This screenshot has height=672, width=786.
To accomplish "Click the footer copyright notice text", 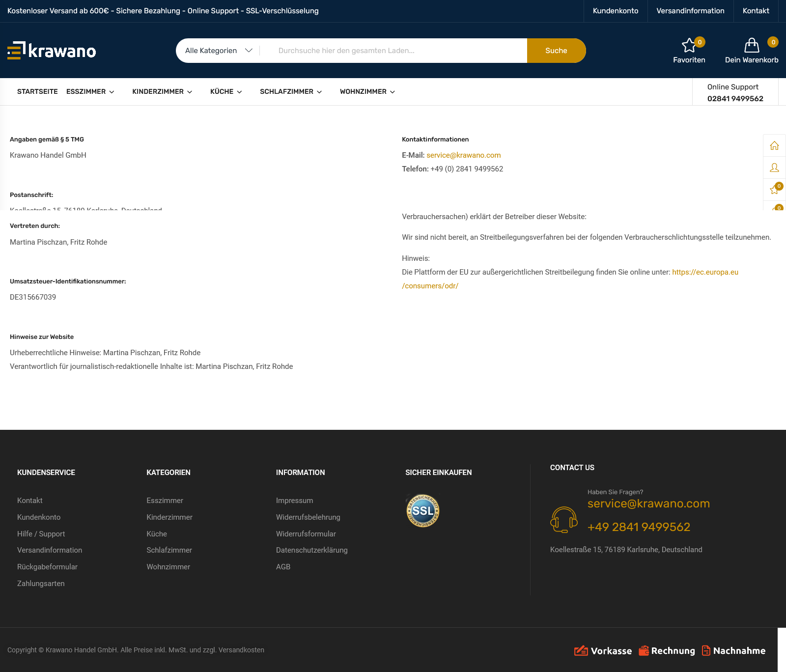I will click(x=136, y=650).
